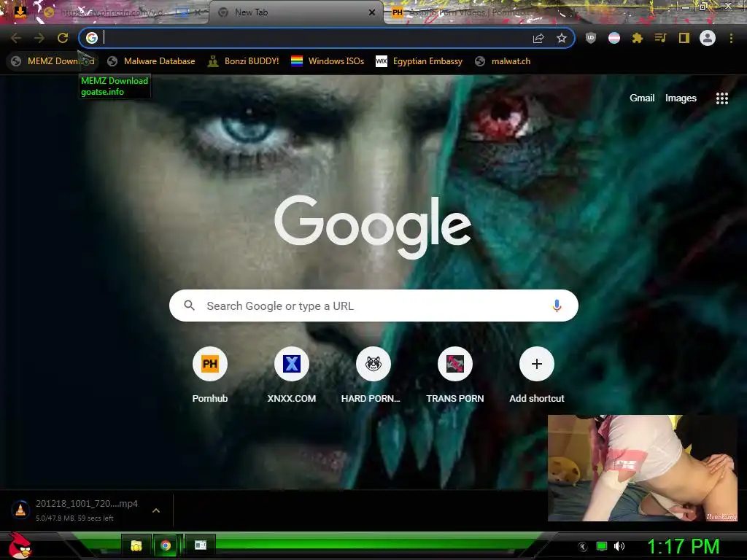Close the New Tab tab
This screenshot has height=560, width=747.
[372, 12]
